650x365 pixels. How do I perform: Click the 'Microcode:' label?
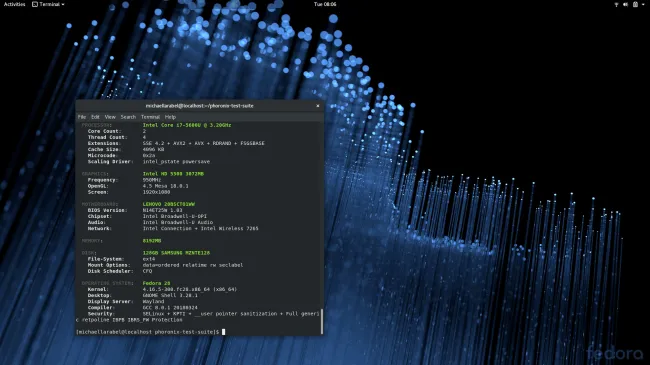coord(103,156)
